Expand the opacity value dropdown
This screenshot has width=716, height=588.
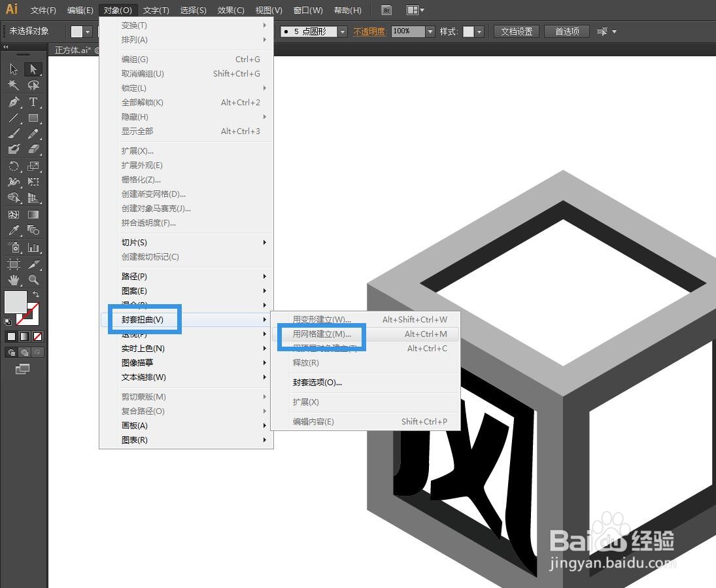[429, 31]
